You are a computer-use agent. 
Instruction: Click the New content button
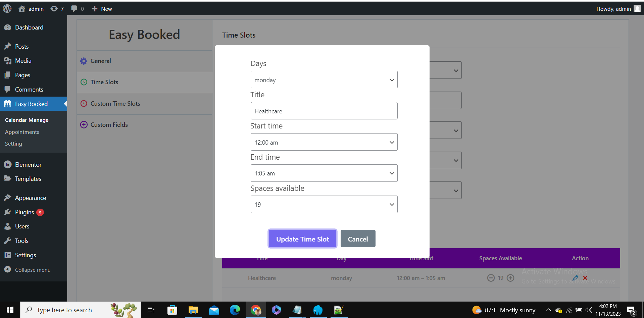102,9
